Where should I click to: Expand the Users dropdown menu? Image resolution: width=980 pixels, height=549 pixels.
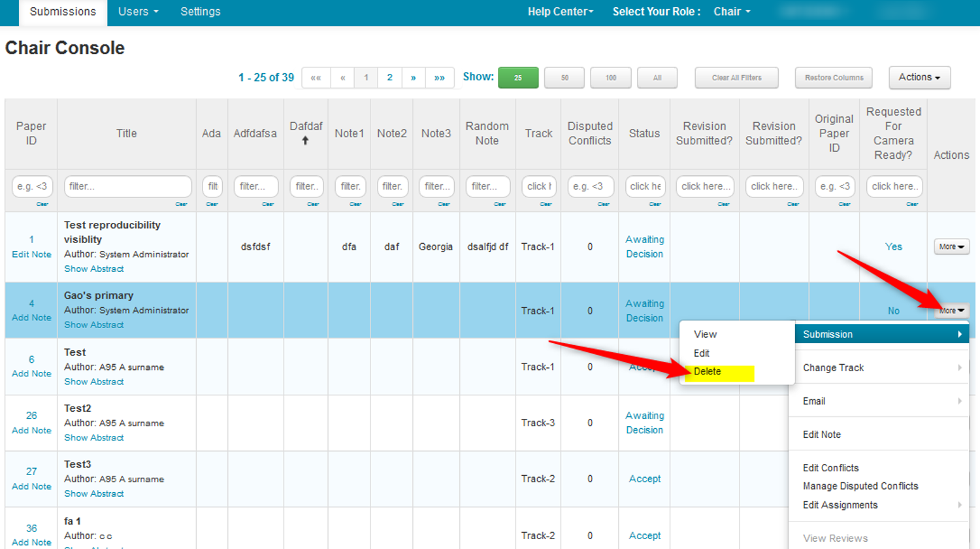click(x=138, y=12)
